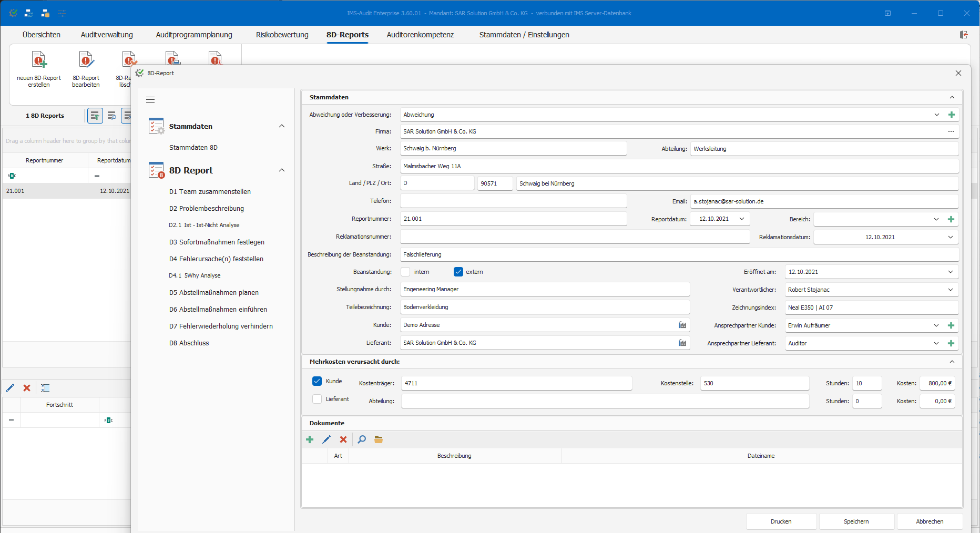Open Auditverwaltung ribbon tab
Screen dimensions: 980x533
tap(107, 35)
